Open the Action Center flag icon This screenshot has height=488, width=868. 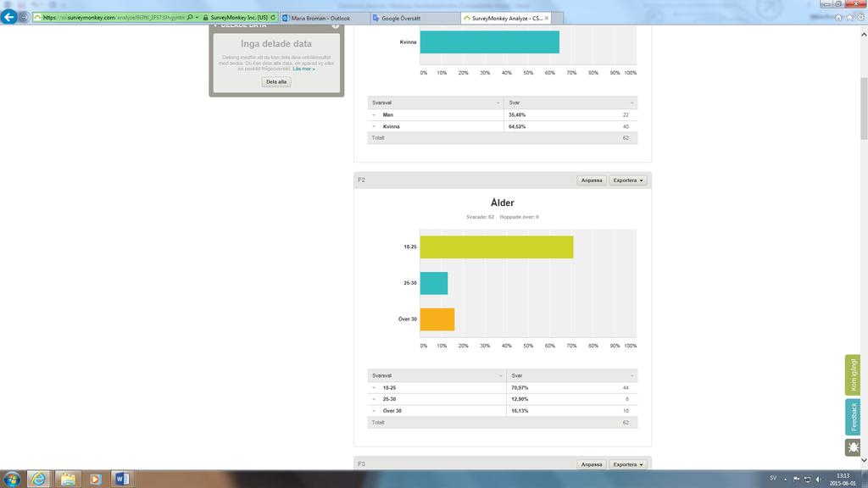[796, 480]
